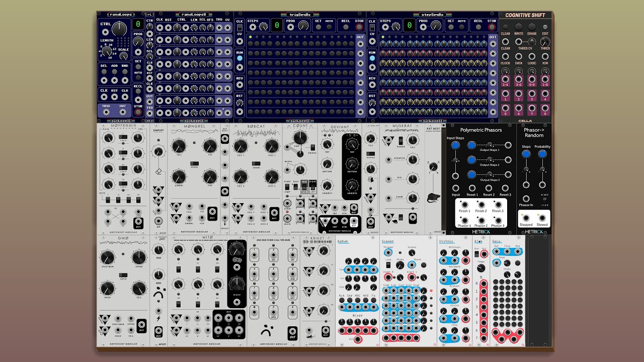Click the SET button on randLoops
644x362 pixels.
[x=138, y=67]
